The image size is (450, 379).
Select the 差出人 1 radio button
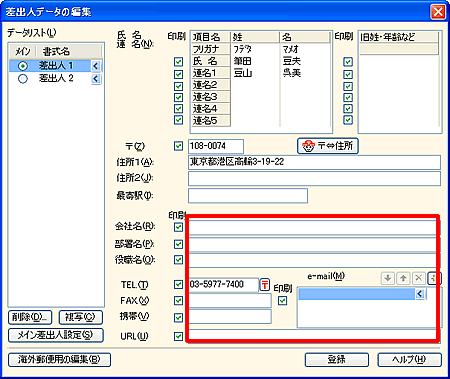[23, 66]
